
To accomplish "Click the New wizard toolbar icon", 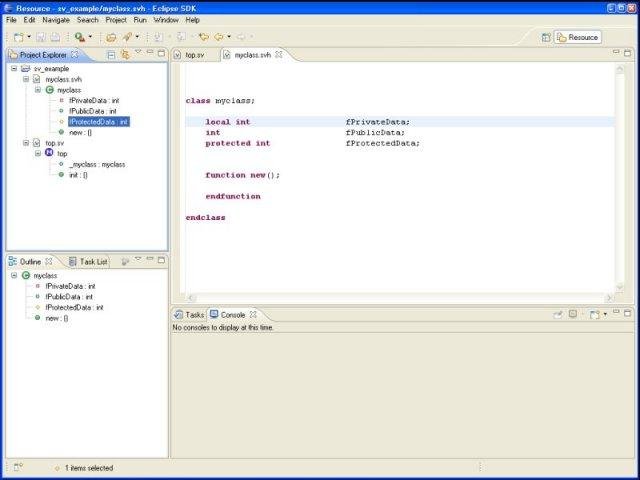I will click(x=19, y=37).
